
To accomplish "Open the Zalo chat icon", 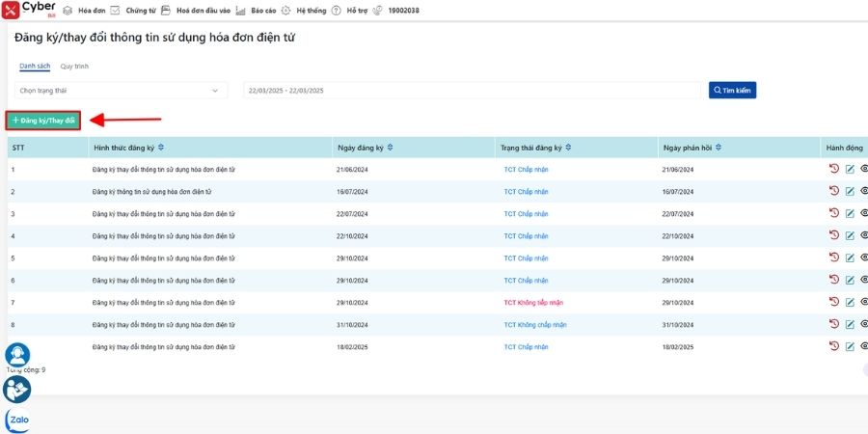I will coord(17,420).
